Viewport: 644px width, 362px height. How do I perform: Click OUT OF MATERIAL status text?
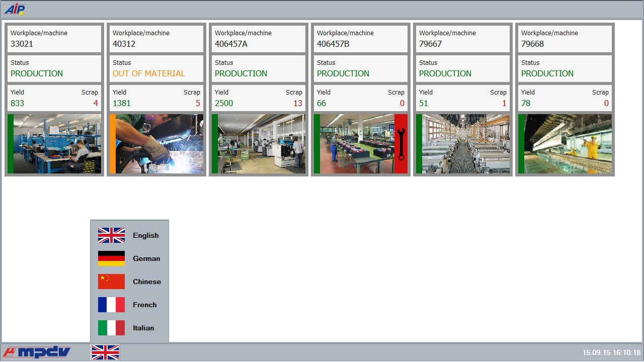tap(149, 73)
